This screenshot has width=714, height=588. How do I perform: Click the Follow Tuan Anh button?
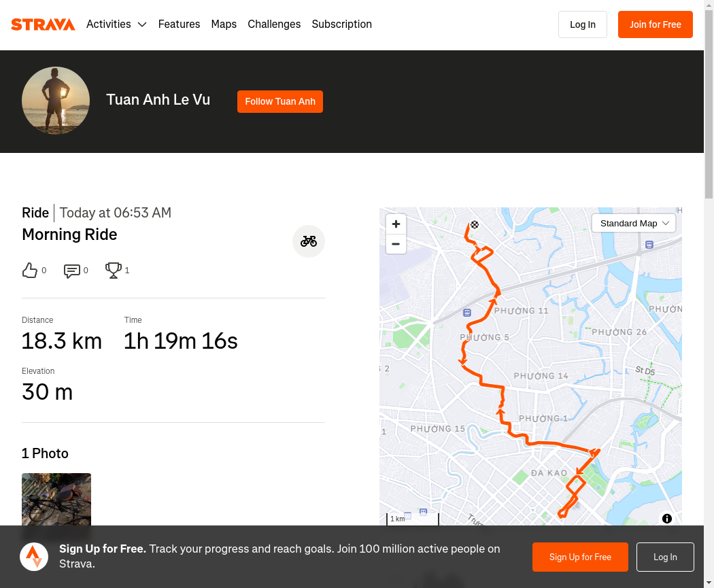(280, 101)
